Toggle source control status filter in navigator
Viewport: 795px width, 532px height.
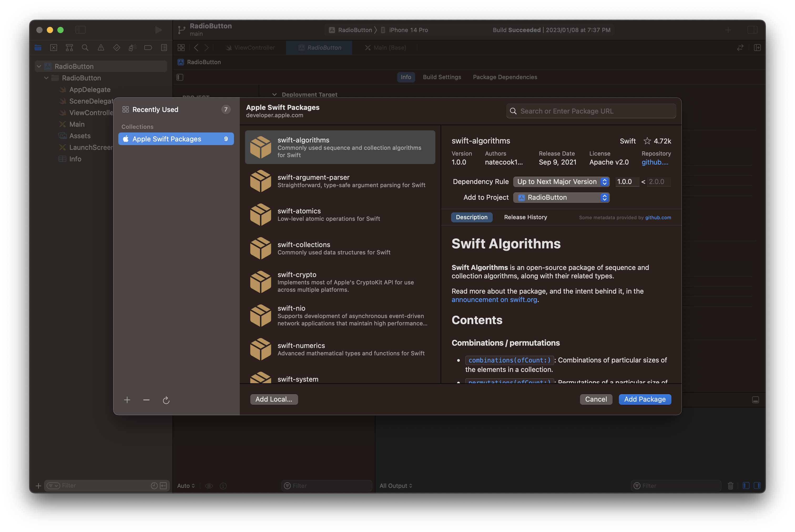163,485
